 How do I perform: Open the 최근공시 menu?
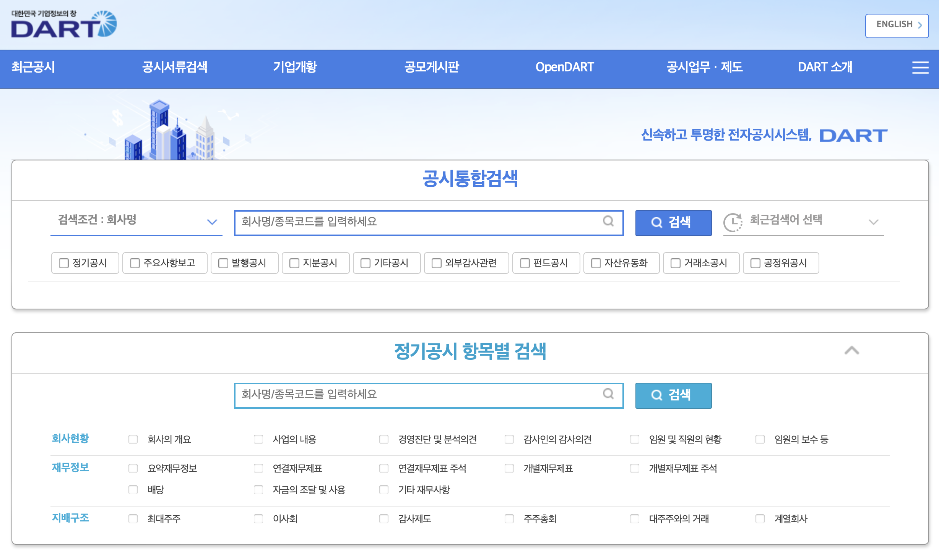[33, 68]
